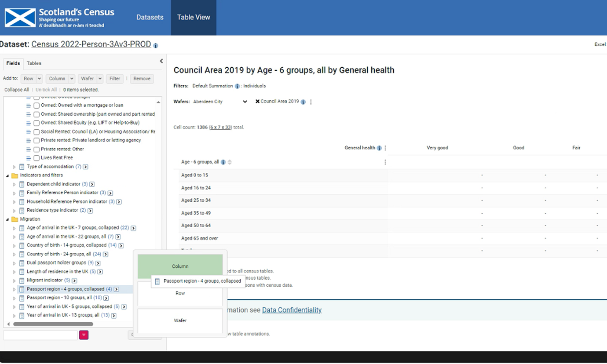
Task: Click the Filter button
Action: [x=114, y=79]
